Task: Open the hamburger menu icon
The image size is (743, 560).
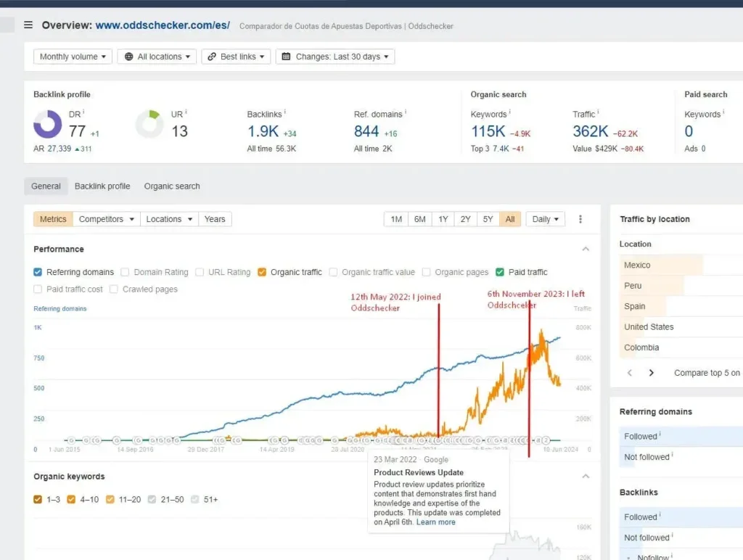Action: 28,25
